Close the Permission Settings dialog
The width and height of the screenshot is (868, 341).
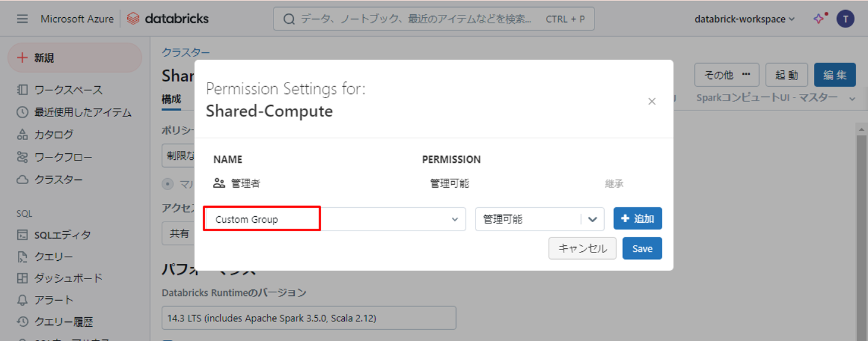(652, 102)
